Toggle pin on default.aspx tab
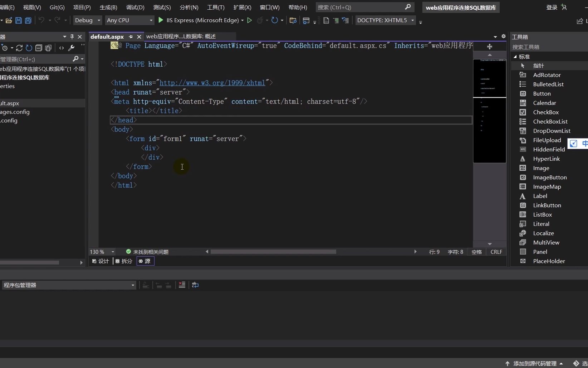Screen dimensions: 588x368 coord(131,37)
